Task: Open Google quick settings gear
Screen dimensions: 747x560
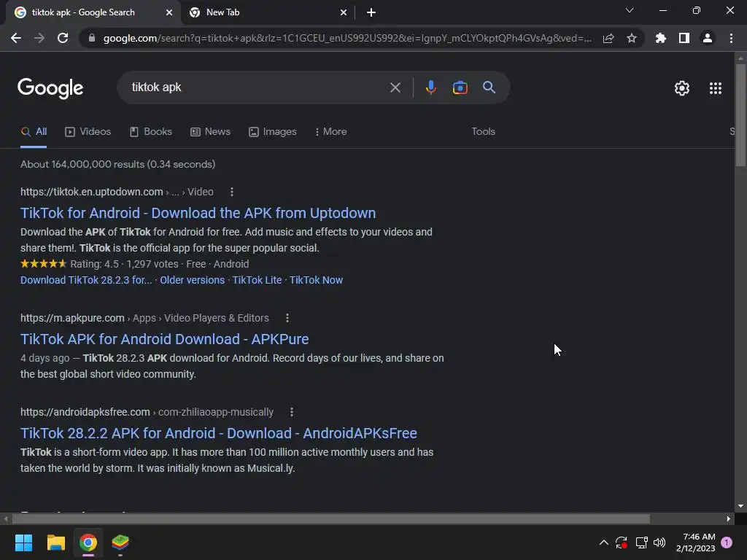Action: pyautogui.click(x=682, y=88)
